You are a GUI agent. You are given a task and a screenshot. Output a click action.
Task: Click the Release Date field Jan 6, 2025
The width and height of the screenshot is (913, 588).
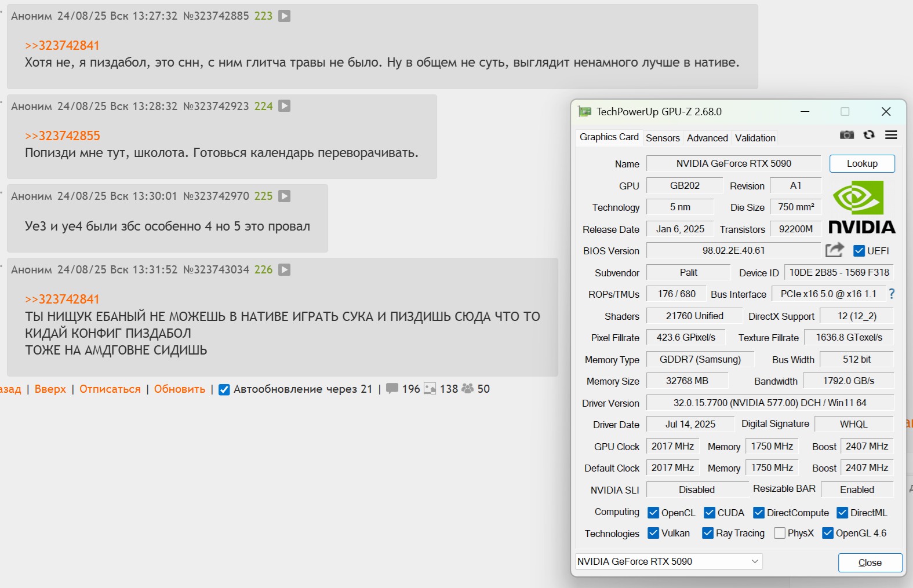click(681, 229)
